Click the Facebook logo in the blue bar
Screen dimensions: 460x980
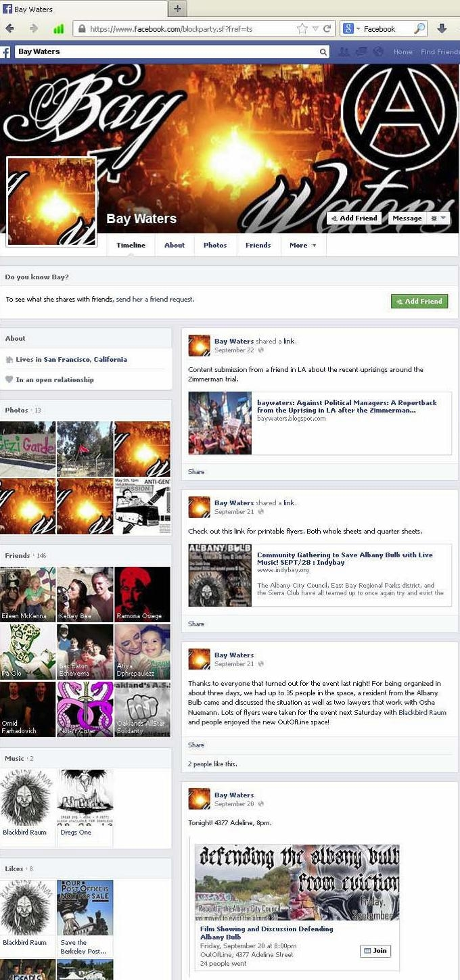pos(5,52)
